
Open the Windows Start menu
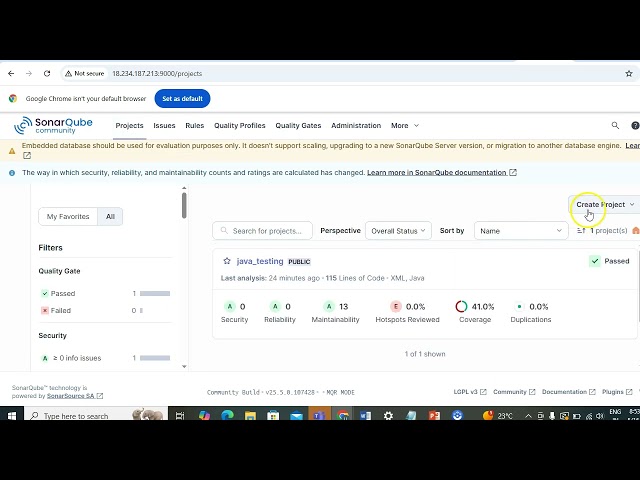click(x=12, y=416)
